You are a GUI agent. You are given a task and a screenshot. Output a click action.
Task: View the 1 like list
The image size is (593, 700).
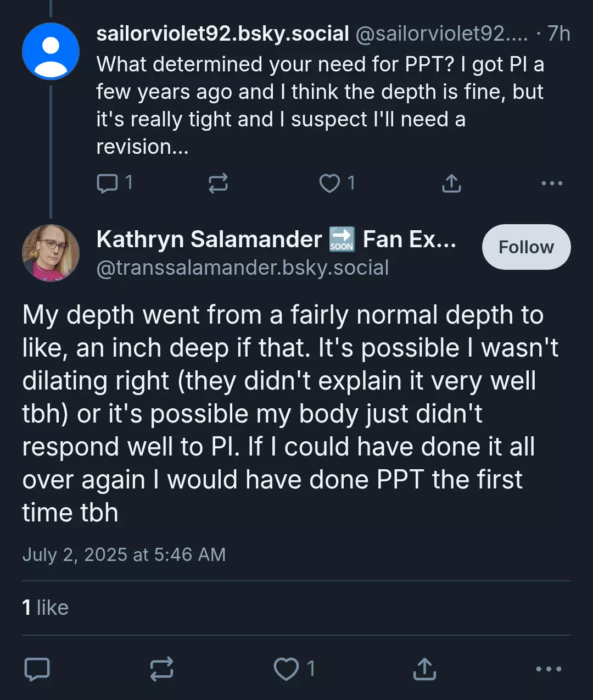[x=45, y=608]
